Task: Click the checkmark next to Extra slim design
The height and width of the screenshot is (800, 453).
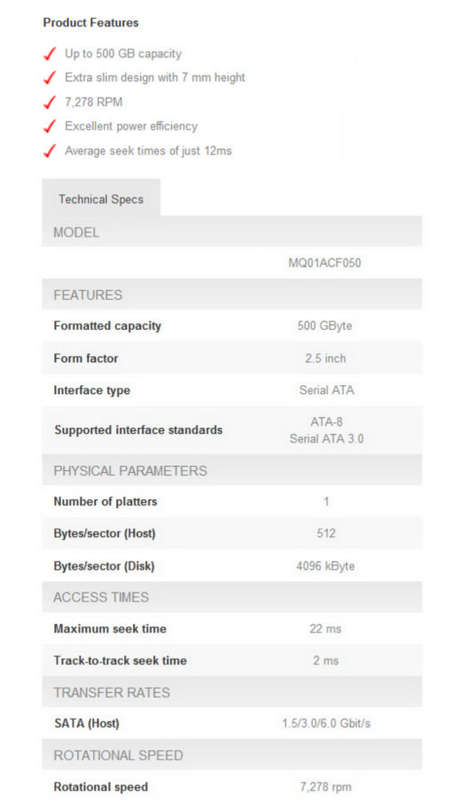Action: [49, 78]
